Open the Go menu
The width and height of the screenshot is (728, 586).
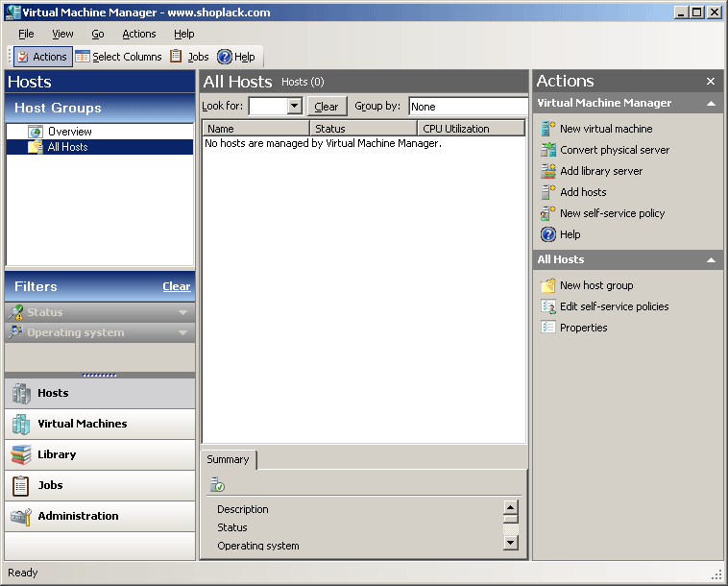click(x=98, y=34)
